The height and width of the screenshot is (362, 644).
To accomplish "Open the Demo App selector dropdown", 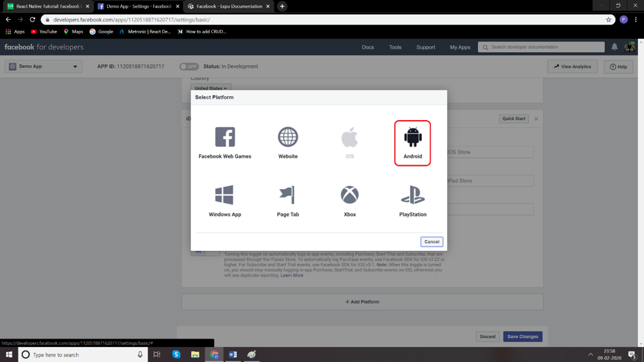I will pos(43,67).
